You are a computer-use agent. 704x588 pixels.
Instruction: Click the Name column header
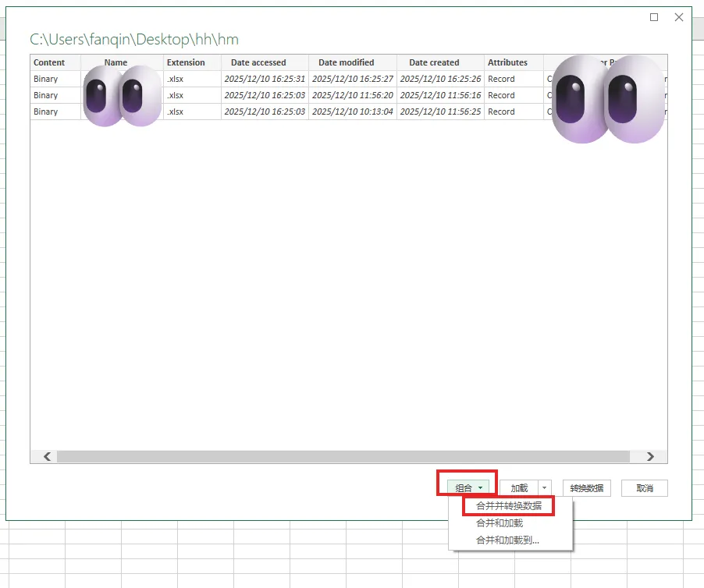(122, 62)
